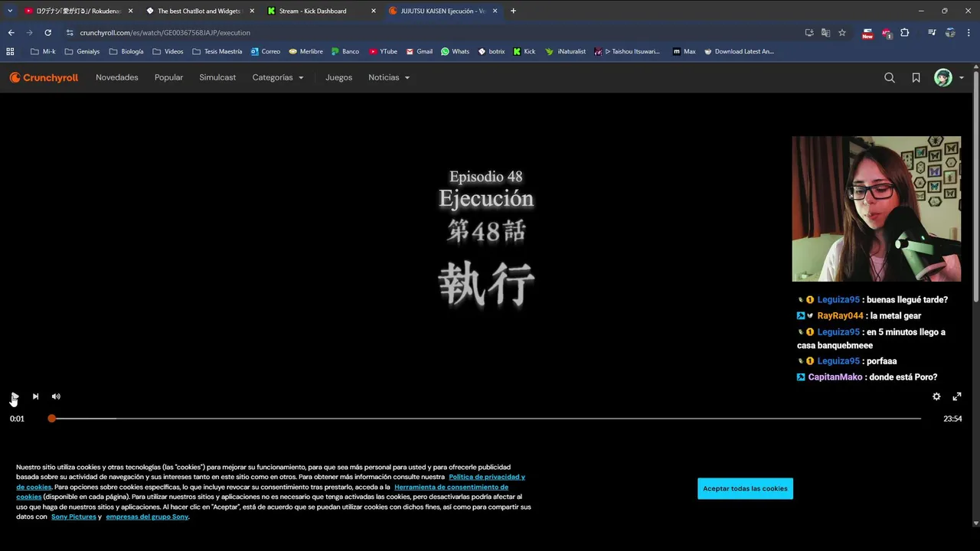The width and height of the screenshot is (980, 551).
Task: Open the iNaturalist bookmark
Action: [x=565, y=51]
